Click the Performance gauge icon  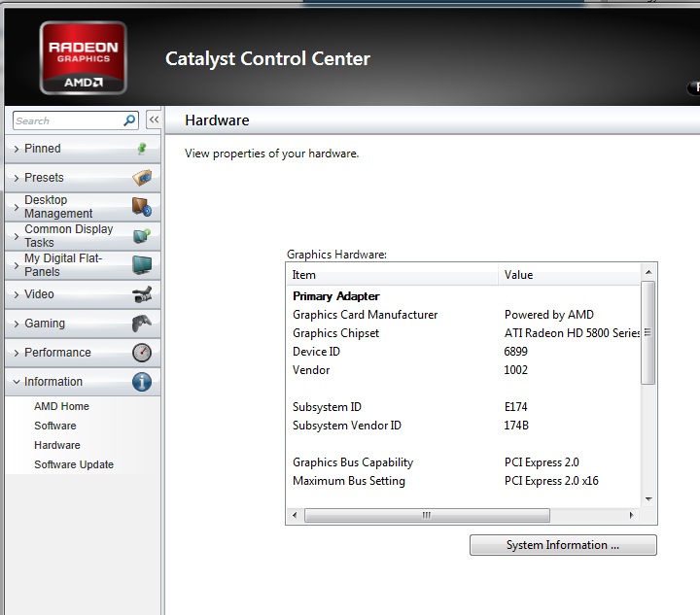tap(142, 353)
